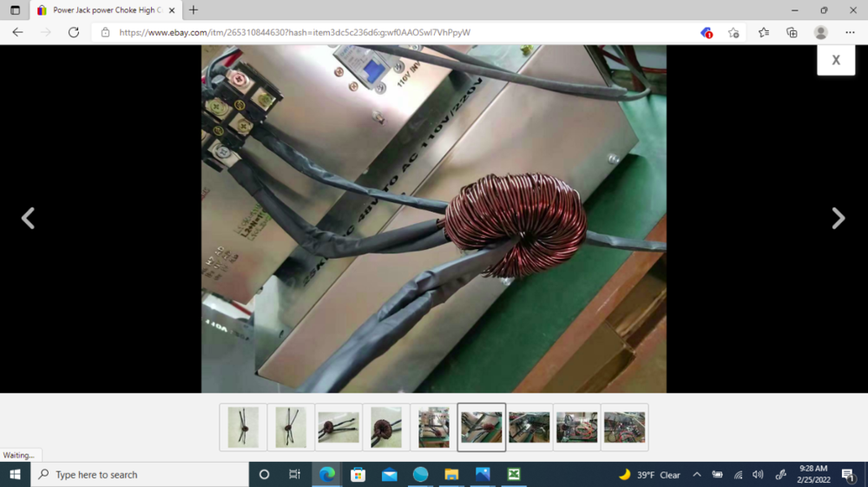Click the pen tray icon beside the clock
The height and width of the screenshot is (487, 868).
click(780, 474)
